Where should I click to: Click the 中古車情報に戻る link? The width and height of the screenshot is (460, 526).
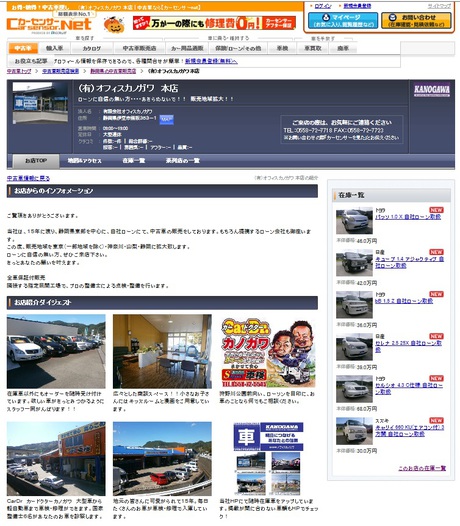(29, 178)
